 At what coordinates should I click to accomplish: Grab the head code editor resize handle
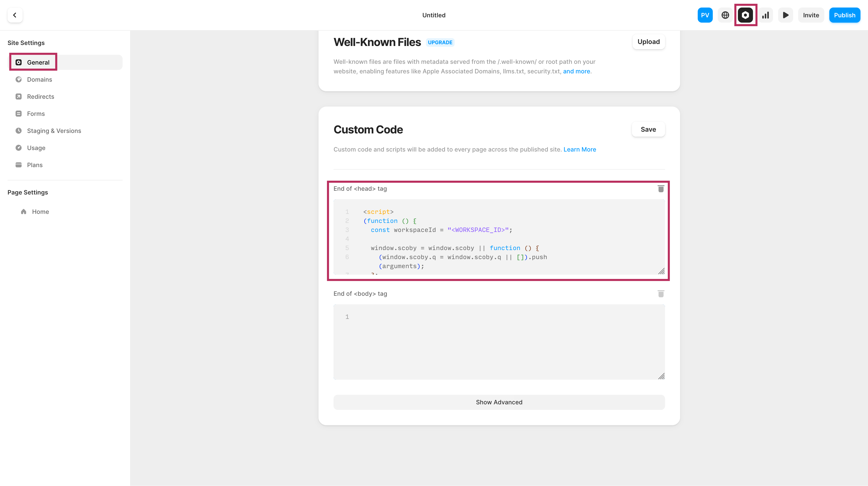click(662, 271)
